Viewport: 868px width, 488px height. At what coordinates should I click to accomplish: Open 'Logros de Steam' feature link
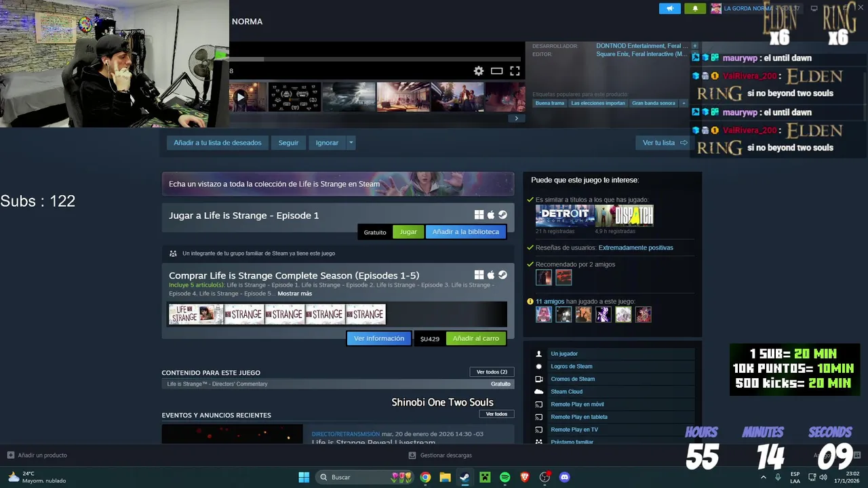click(x=572, y=367)
